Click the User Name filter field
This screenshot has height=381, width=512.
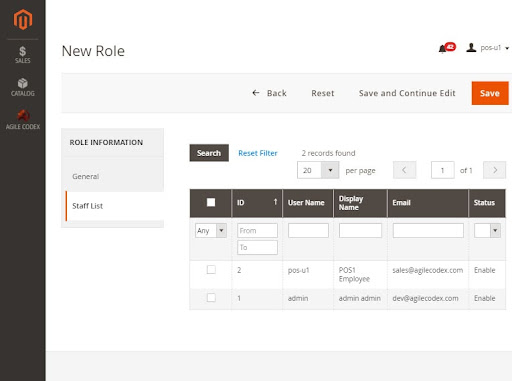(308, 230)
